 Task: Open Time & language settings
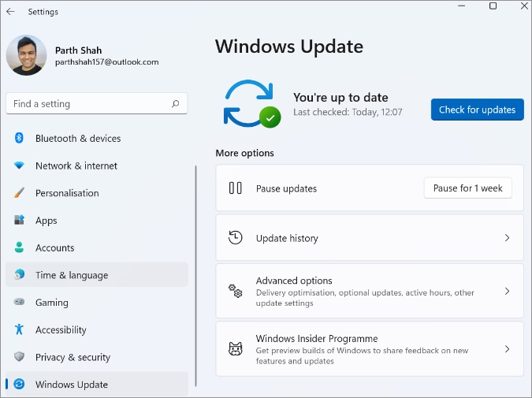(x=97, y=275)
